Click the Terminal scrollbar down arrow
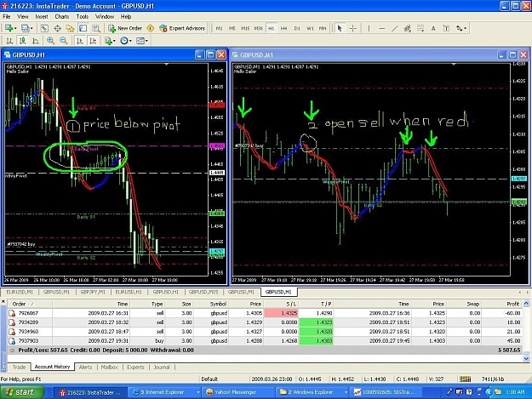 pyautogui.click(x=526, y=358)
